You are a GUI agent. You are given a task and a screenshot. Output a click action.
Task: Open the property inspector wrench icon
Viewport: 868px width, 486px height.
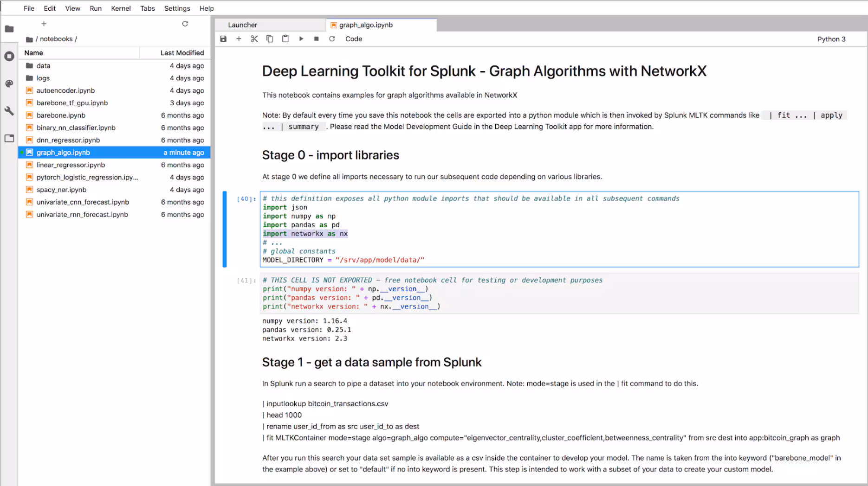click(x=9, y=111)
